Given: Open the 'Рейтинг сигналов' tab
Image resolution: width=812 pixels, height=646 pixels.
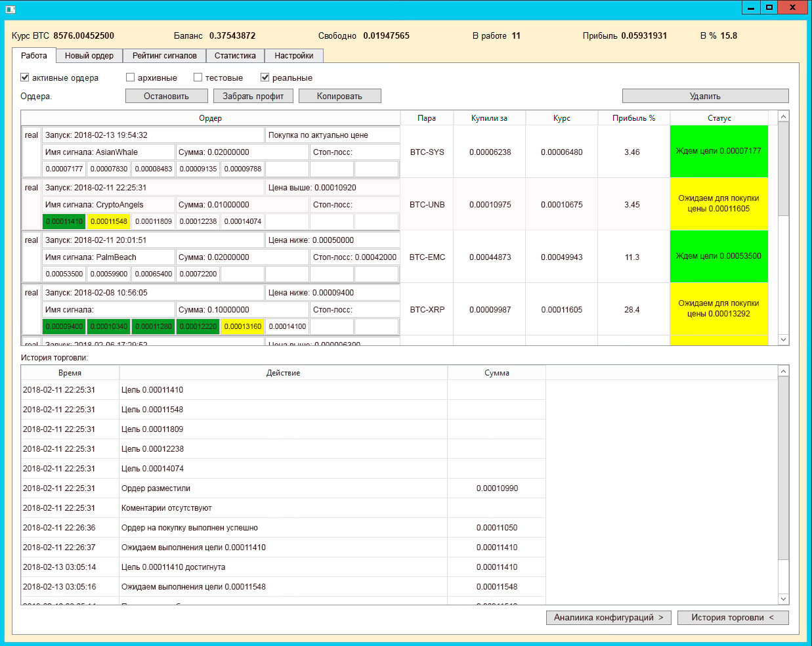Looking at the screenshot, I should tap(164, 56).
